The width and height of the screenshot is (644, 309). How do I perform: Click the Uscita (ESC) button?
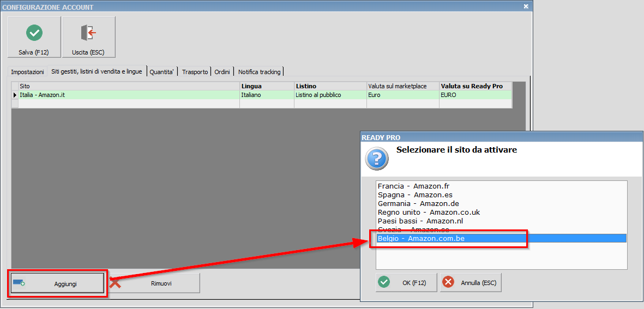pyautogui.click(x=88, y=37)
